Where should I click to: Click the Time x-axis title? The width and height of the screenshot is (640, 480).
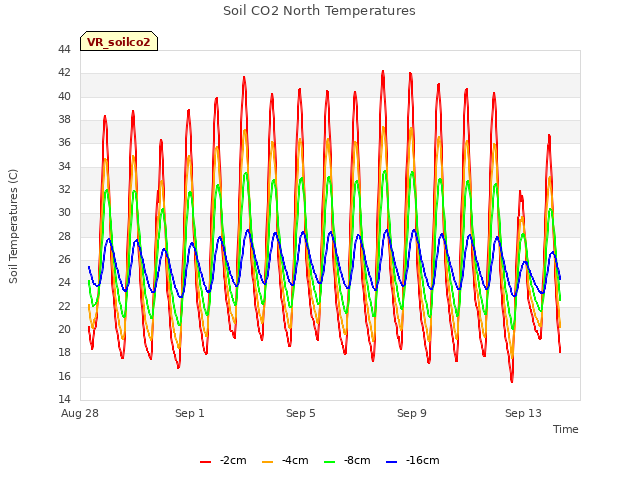pos(566,429)
